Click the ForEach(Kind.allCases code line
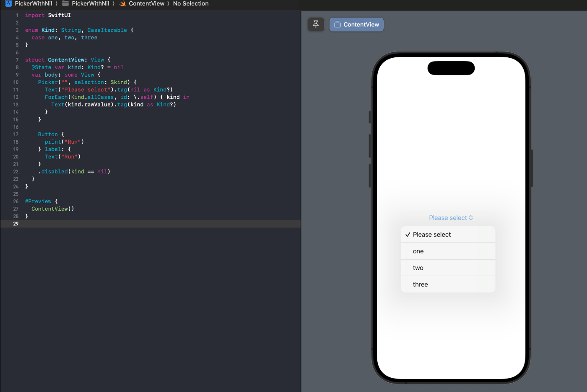This screenshot has width=587, height=392. click(x=117, y=97)
